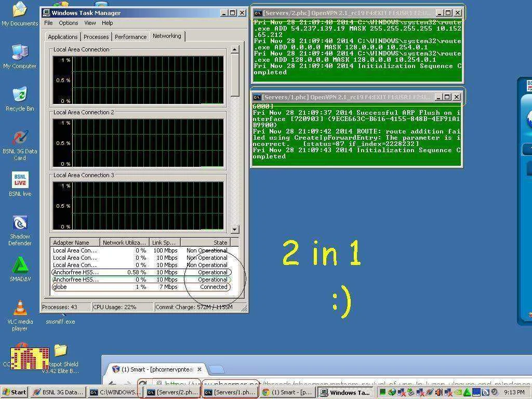Viewport: 532px width, 399px height.
Task: Open BSNL live desktop icon
Action: (x=20, y=184)
